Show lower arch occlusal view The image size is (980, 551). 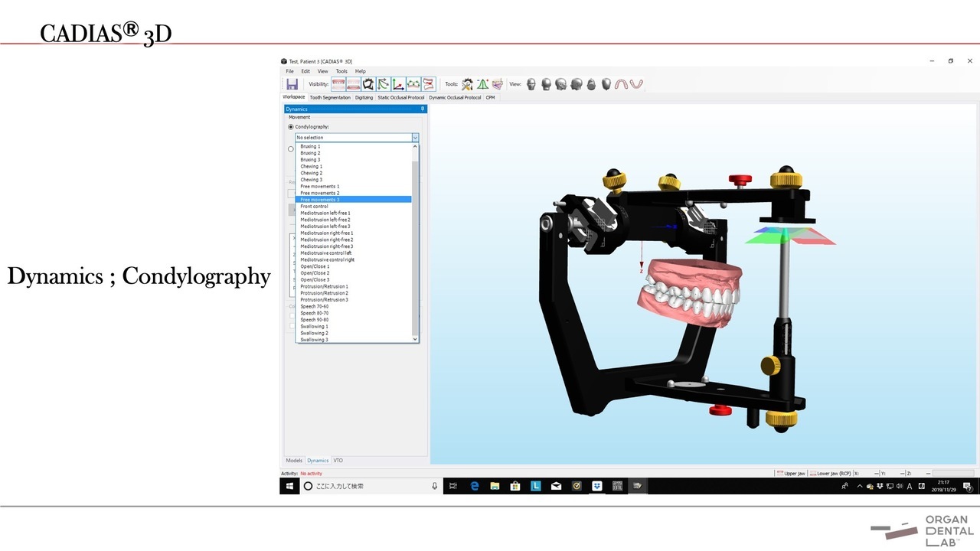coord(636,84)
